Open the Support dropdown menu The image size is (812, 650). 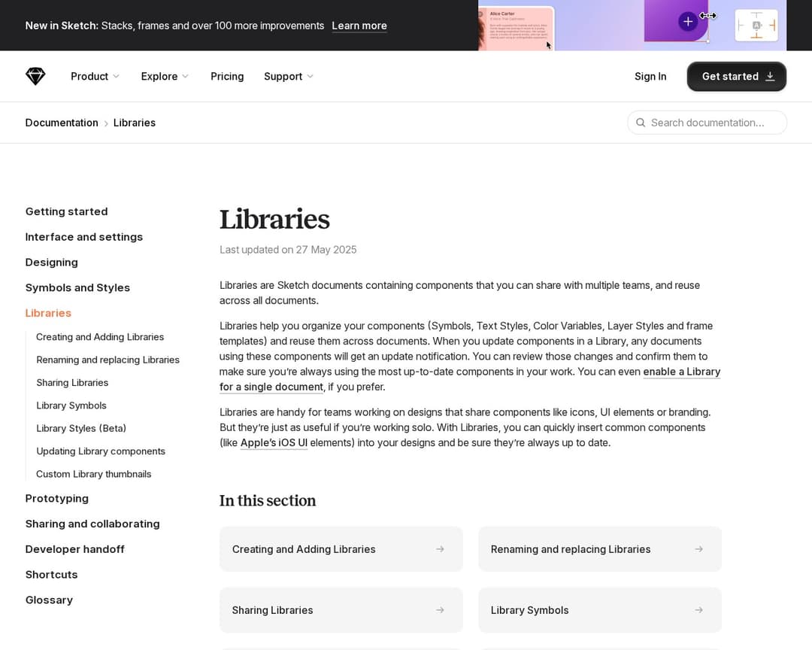click(289, 76)
